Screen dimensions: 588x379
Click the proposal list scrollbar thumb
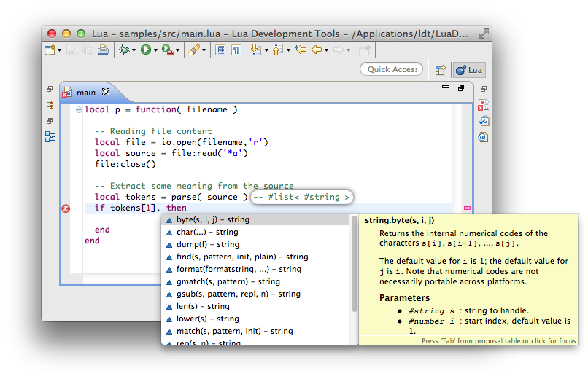click(355, 264)
